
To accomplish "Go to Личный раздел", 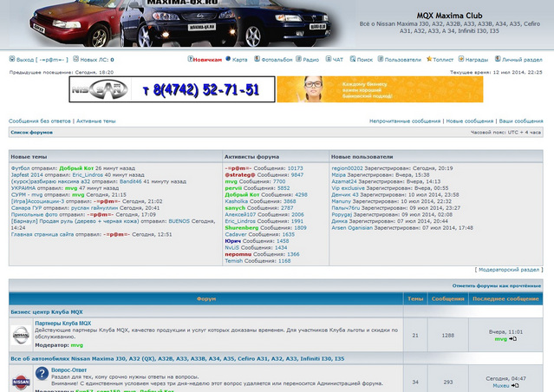I will [522, 60].
